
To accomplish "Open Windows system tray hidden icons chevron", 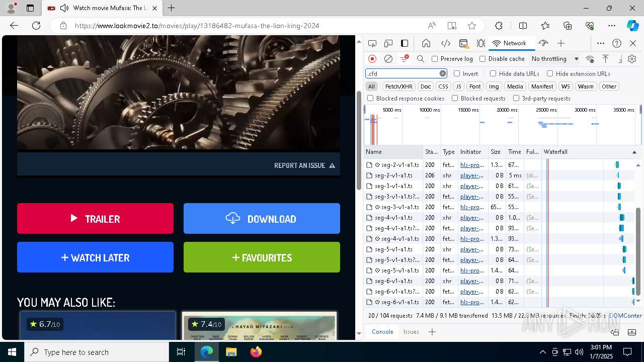I will pyautogui.click(x=542, y=352).
